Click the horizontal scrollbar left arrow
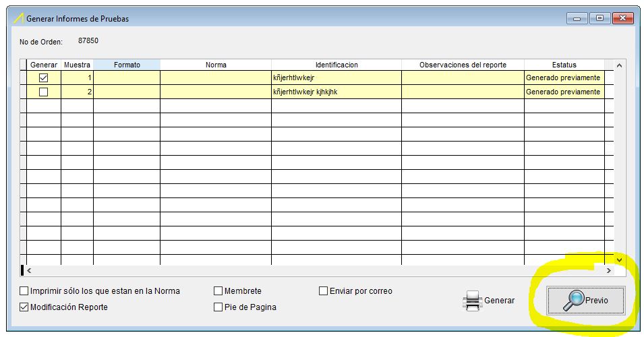The image size is (644, 337). (x=29, y=270)
